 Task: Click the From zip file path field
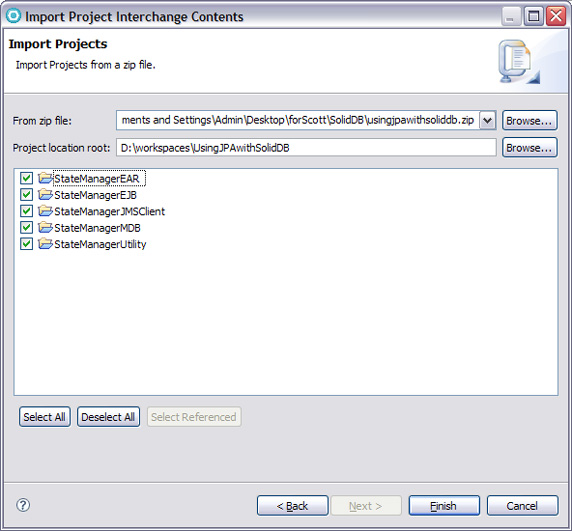297,120
